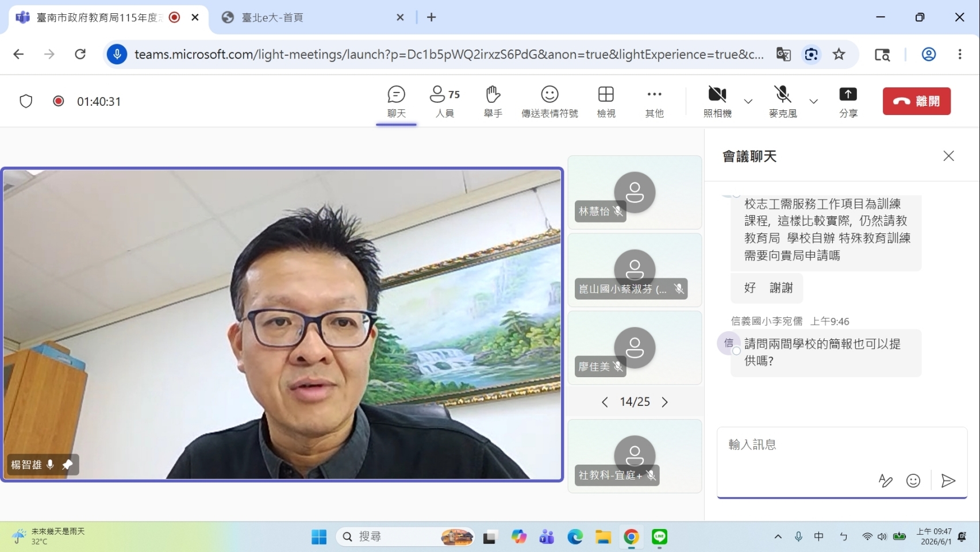
Task: Open emoji picker in chat box
Action: 913,480
